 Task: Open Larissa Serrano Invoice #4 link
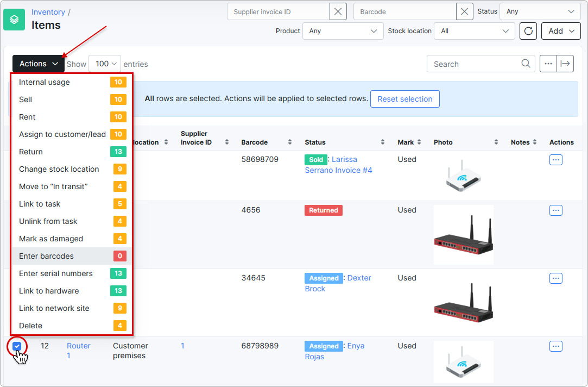(339, 165)
